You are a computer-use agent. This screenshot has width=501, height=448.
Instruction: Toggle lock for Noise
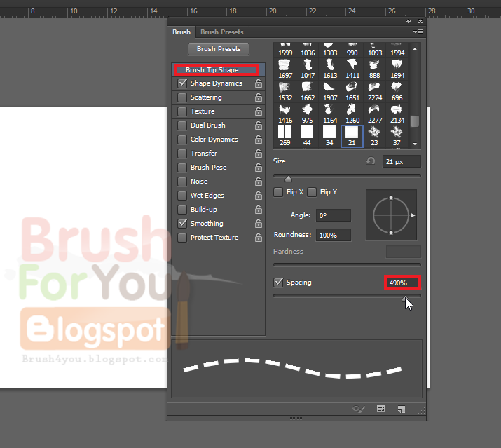[259, 182]
